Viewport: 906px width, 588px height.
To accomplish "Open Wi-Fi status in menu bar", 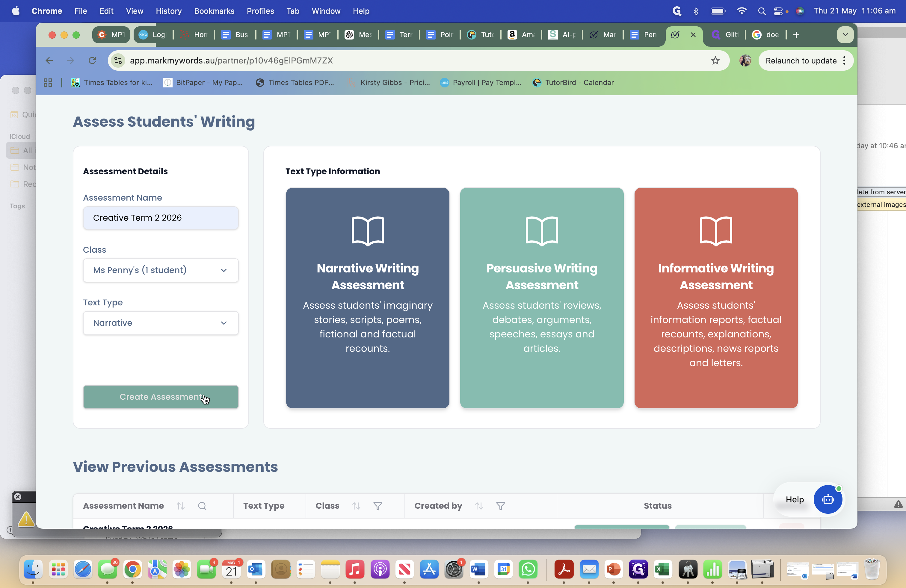I will point(741,11).
